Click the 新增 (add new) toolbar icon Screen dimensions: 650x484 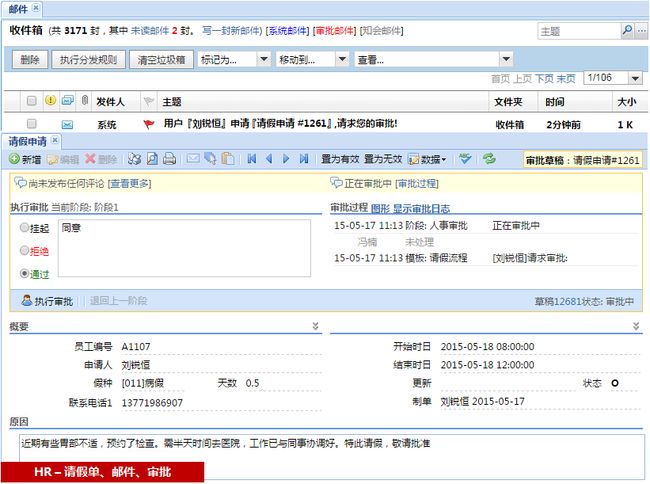[x=15, y=159]
